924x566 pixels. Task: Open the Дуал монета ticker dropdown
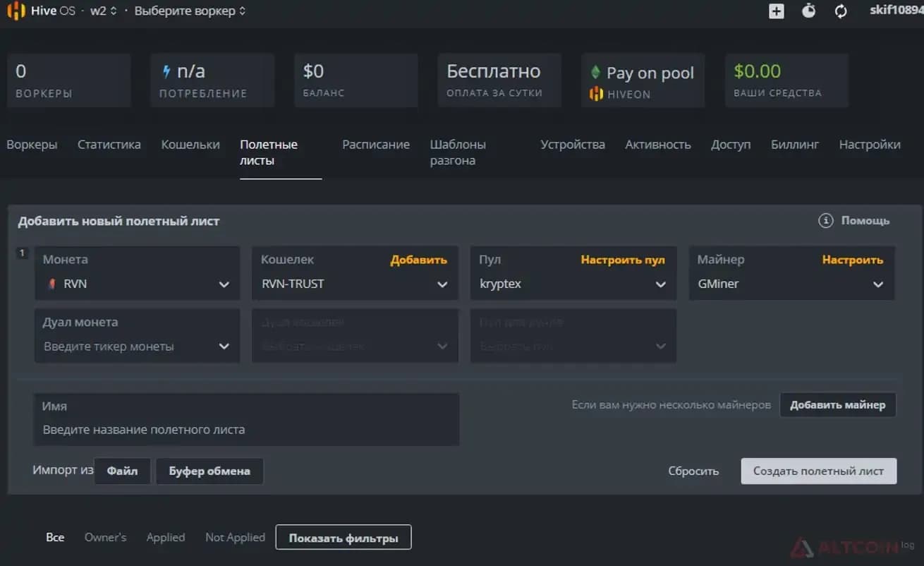[137, 335]
